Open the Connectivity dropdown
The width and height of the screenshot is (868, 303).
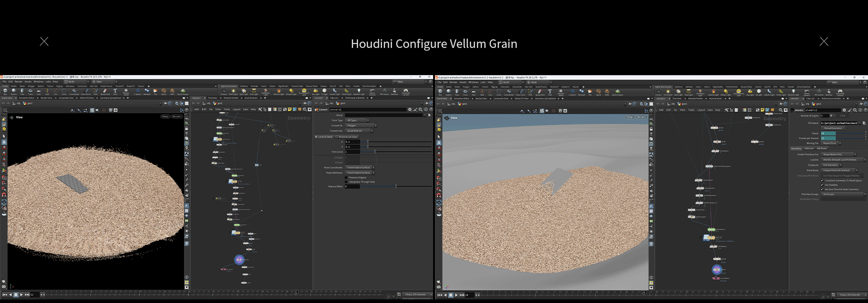359,131
